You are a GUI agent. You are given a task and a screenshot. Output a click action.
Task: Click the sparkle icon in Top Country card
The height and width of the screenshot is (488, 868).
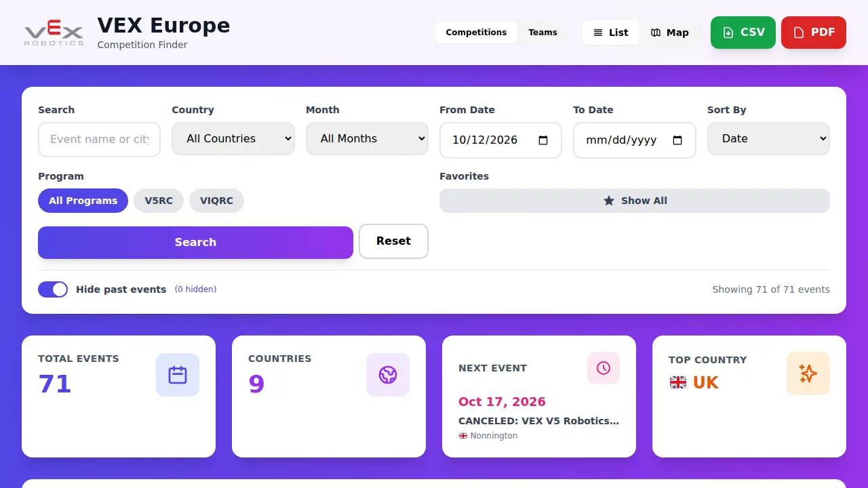pyautogui.click(x=808, y=373)
